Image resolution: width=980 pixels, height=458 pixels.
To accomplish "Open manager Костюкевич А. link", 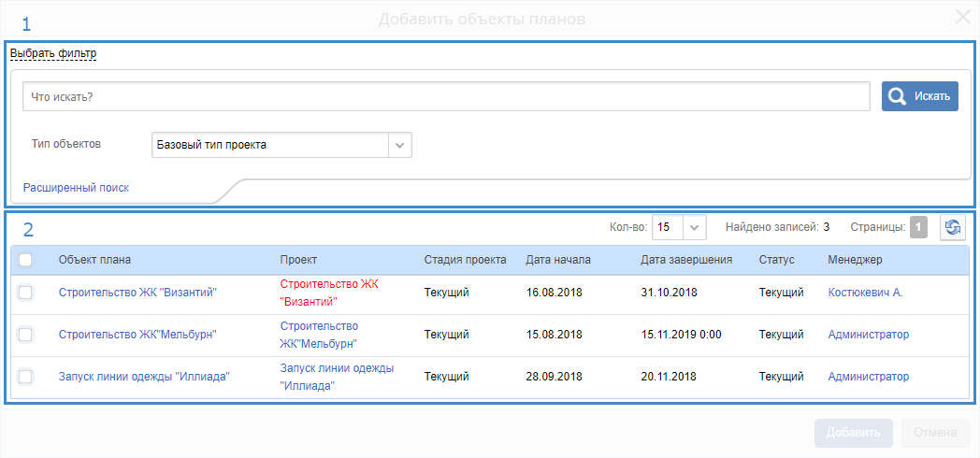I will coord(865,293).
